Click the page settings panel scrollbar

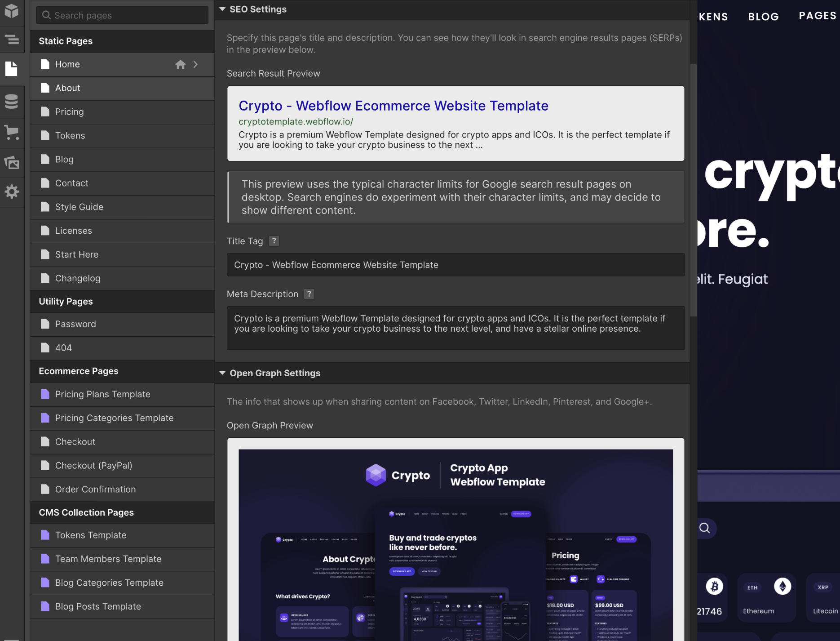(x=693, y=191)
